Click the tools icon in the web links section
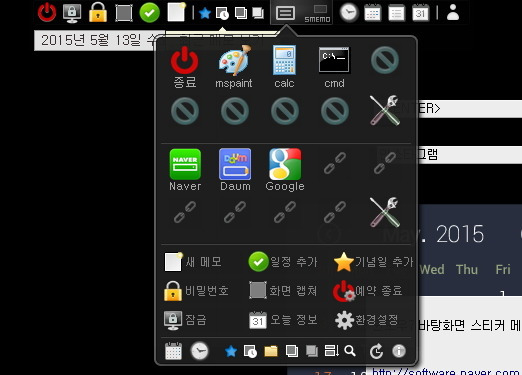Image resolution: width=522 pixels, height=375 pixels. (x=385, y=212)
